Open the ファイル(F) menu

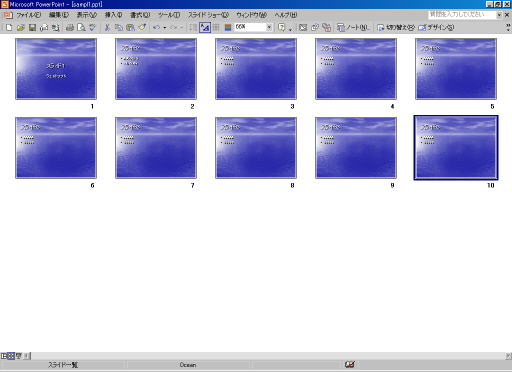click(x=29, y=15)
